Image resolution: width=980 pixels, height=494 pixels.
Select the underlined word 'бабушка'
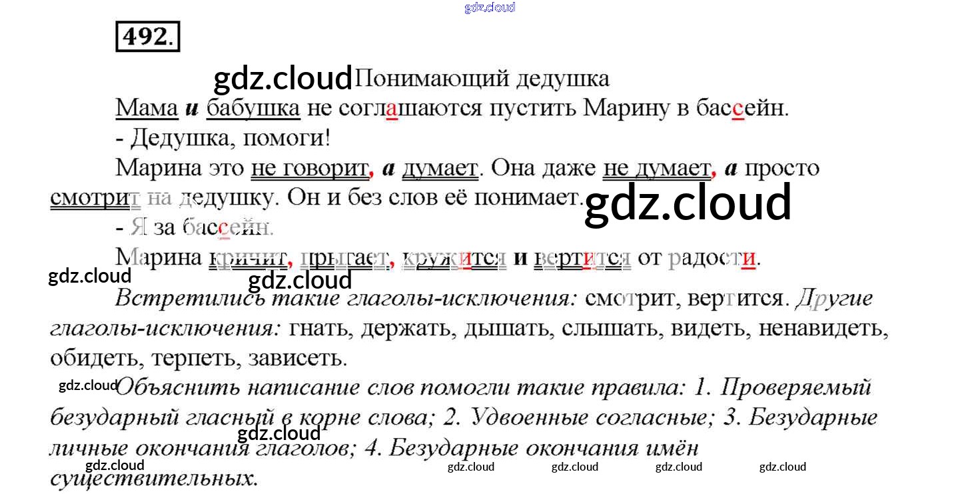[x=253, y=109]
